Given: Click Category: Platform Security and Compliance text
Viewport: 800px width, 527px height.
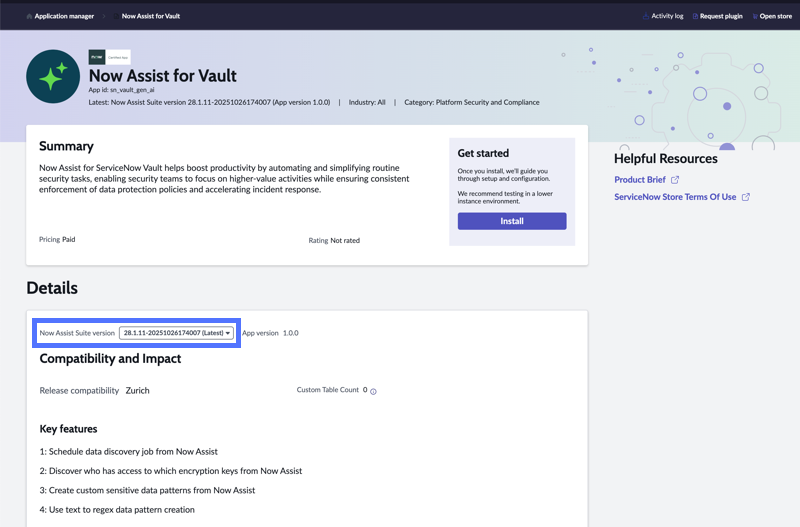Looking at the screenshot, I should pos(471,103).
